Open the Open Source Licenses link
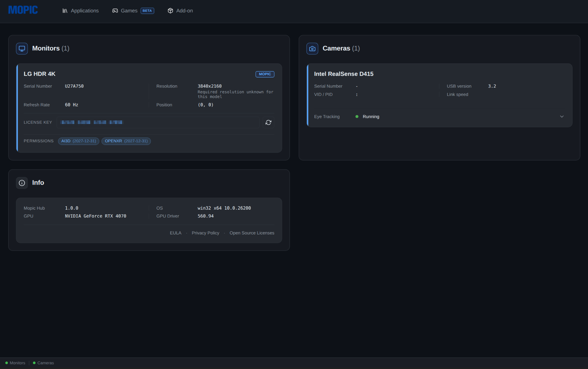588x369 pixels. coord(252,233)
